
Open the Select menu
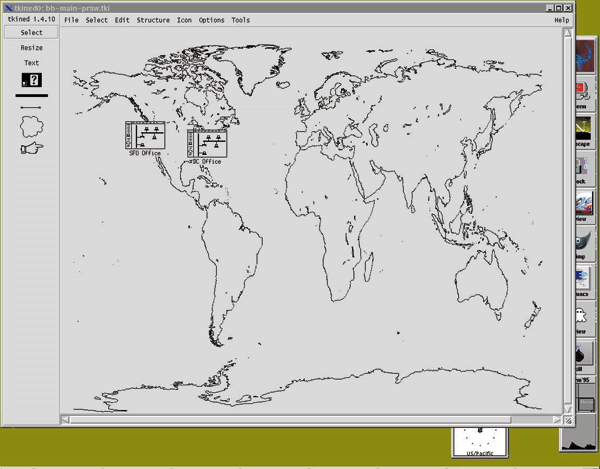96,20
